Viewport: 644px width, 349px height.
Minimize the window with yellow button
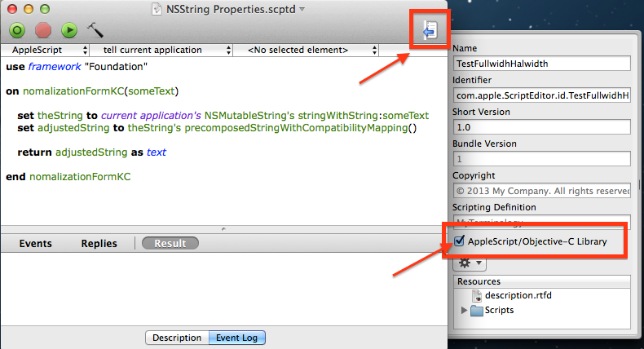point(29,9)
